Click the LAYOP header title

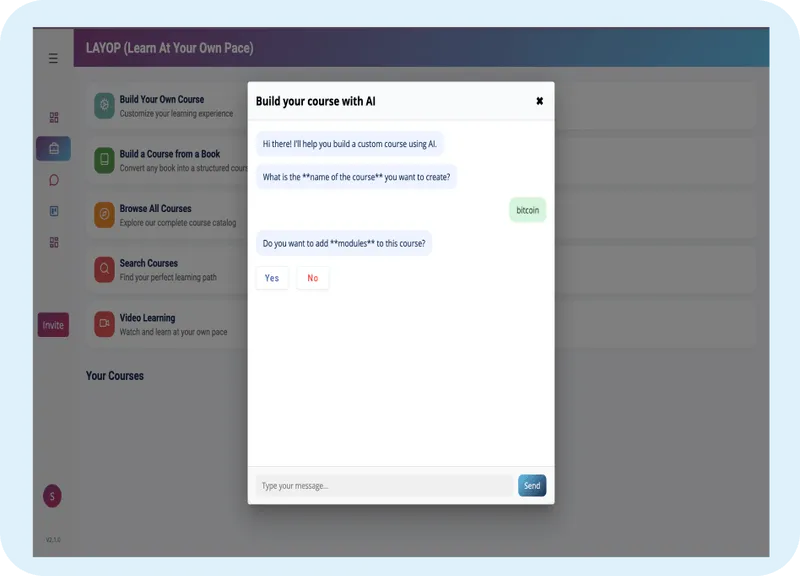(x=170, y=47)
